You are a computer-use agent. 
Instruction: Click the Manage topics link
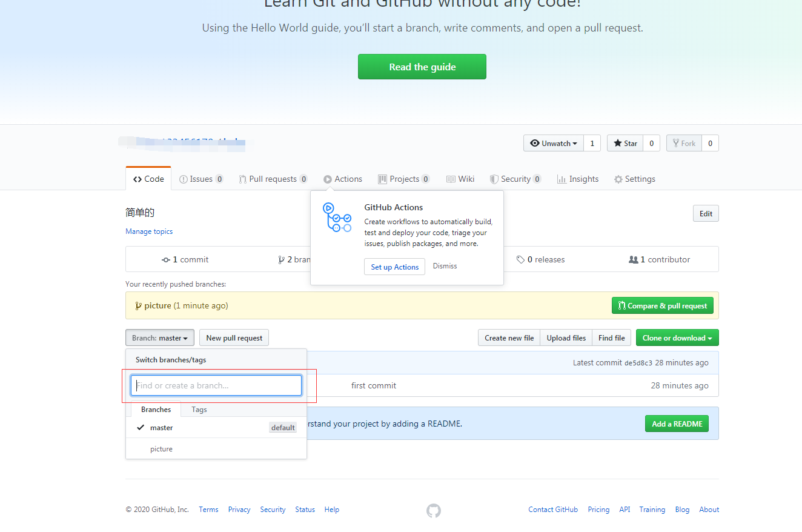pyautogui.click(x=149, y=231)
